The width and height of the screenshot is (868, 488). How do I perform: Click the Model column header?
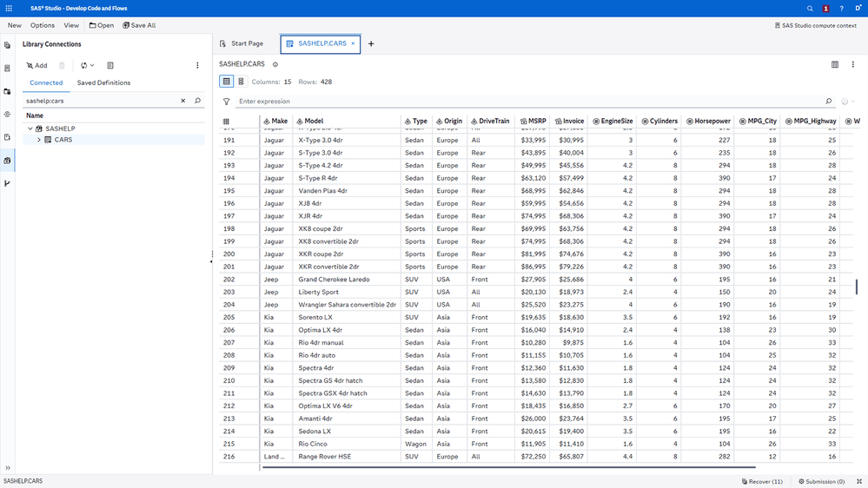pos(347,122)
